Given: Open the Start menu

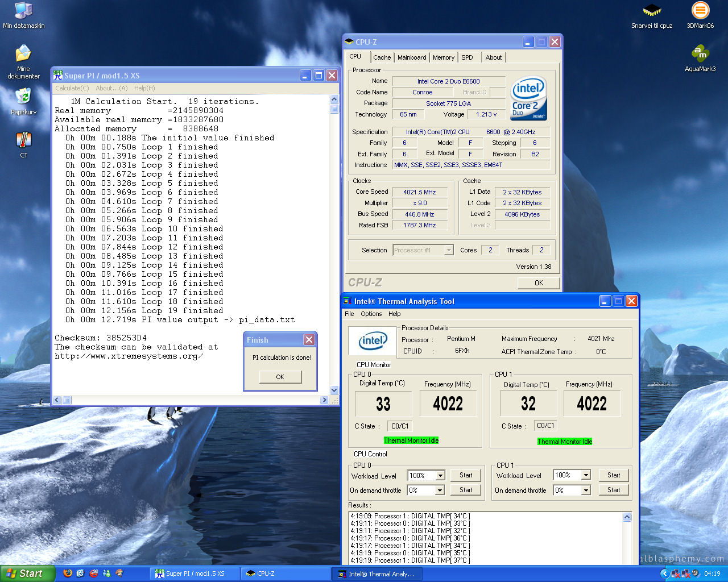Looking at the screenshot, I should click(27, 573).
